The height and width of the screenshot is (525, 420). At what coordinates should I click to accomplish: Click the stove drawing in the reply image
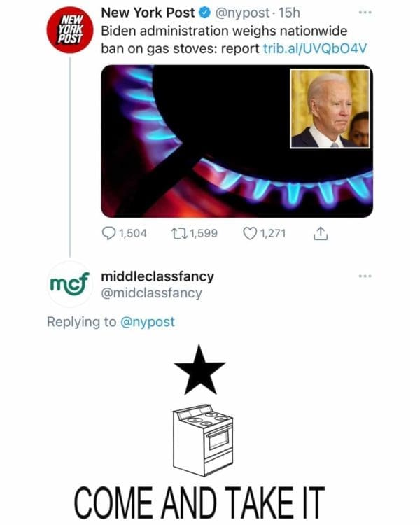202,439
